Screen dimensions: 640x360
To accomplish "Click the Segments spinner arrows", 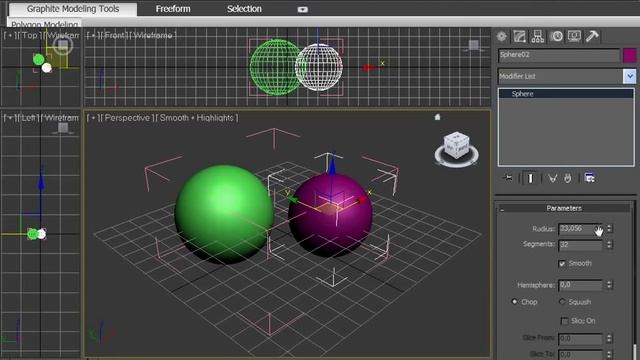I will pyautogui.click(x=609, y=244).
